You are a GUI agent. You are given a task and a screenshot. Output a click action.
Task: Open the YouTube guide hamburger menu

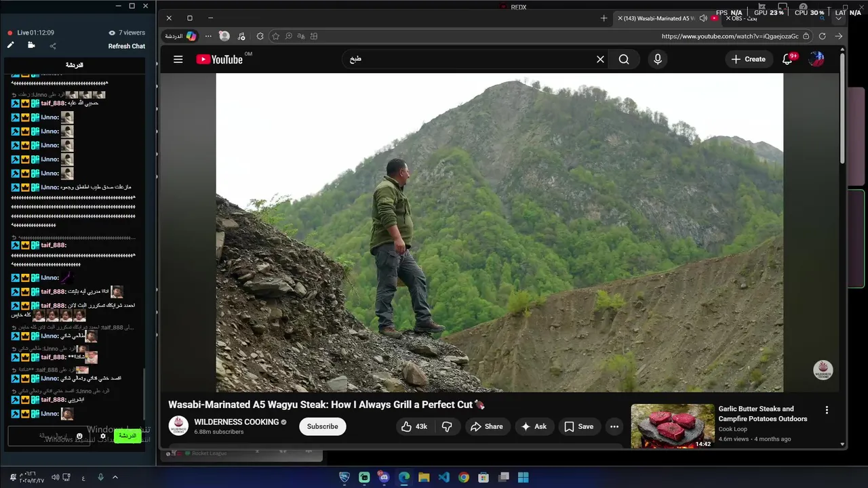point(178,59)
